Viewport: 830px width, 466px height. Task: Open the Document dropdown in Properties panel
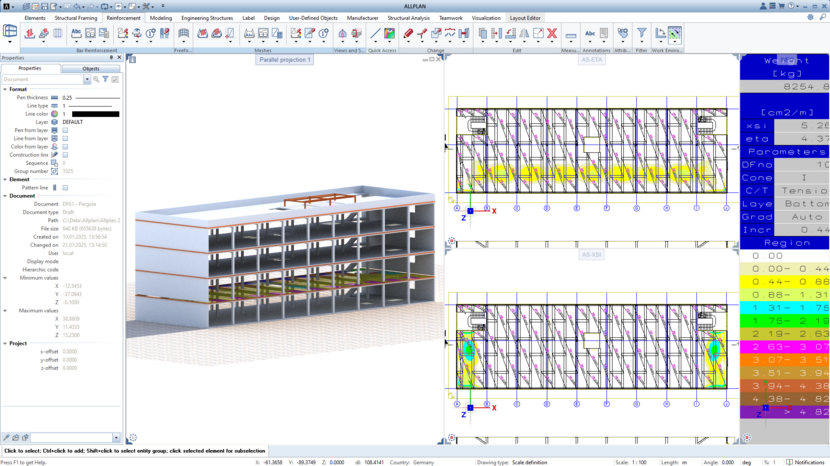coord(87,79)
